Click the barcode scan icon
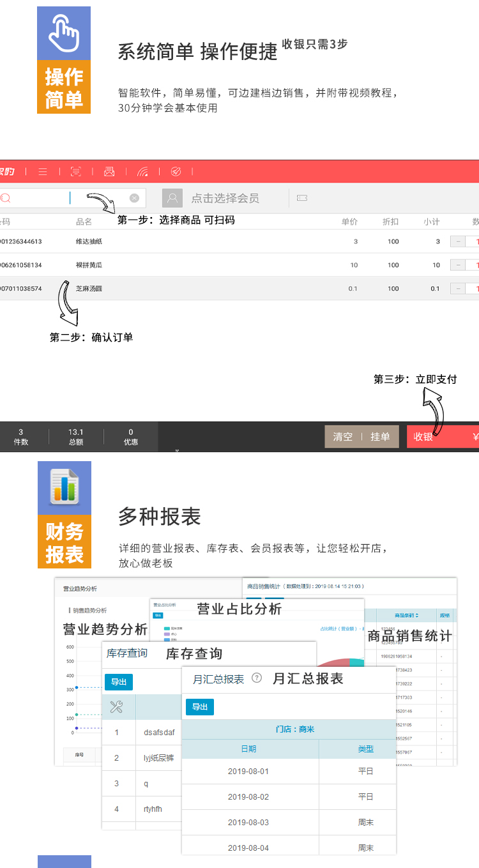 (x=75, y=172)
